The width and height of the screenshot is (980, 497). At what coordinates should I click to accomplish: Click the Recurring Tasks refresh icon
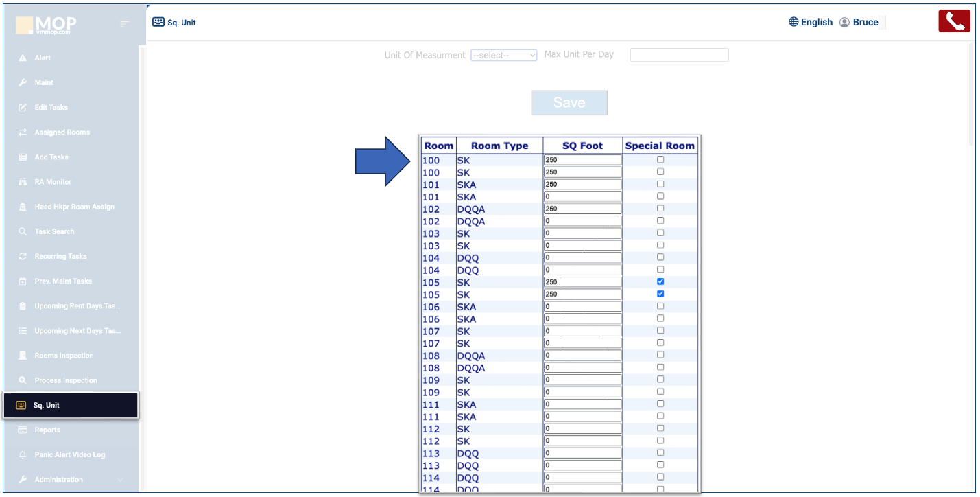click(x=23, y=257)
